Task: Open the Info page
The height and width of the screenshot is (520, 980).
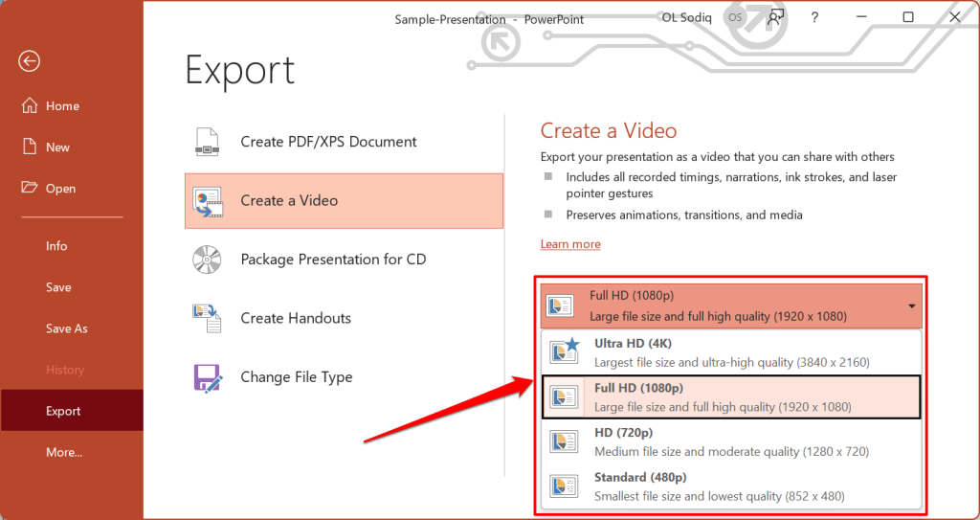Action: (x=56, y=246)
